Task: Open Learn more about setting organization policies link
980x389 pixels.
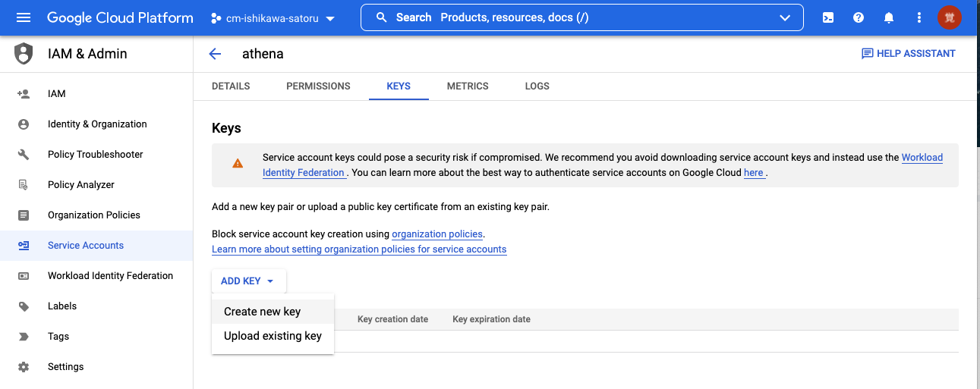Action: [359, 249]
